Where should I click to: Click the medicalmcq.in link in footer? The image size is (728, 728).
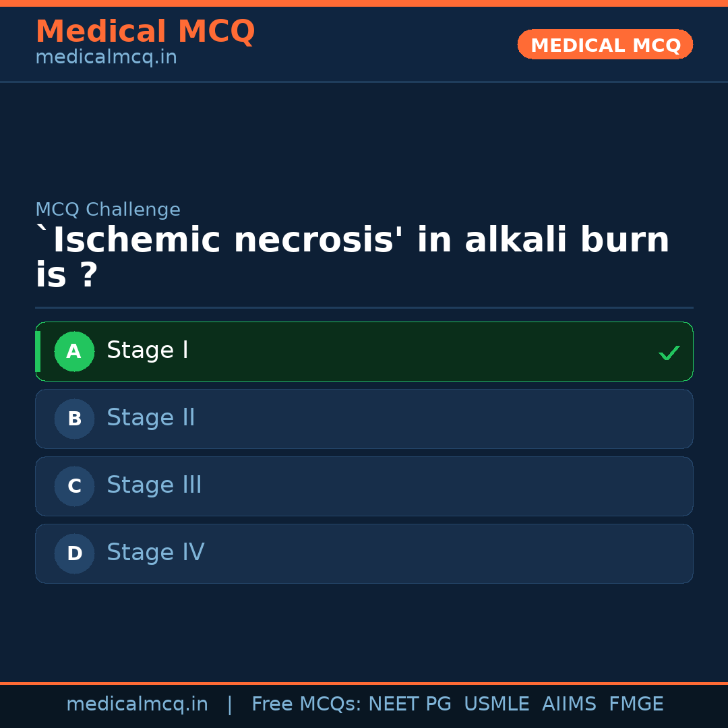tap(138, 703)
